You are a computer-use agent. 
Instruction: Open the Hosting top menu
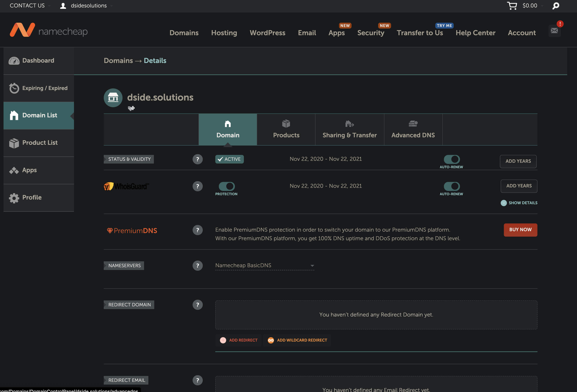[x=224, y=33]
